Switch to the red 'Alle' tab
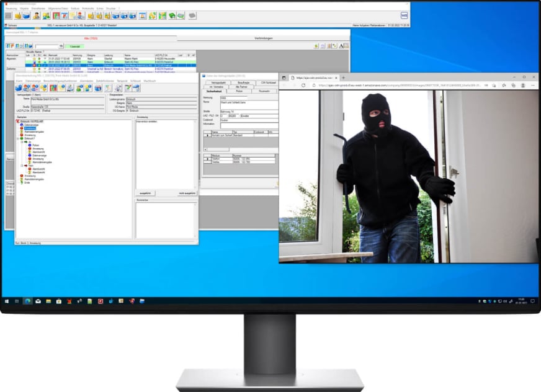541x392 pixels. 91,38
